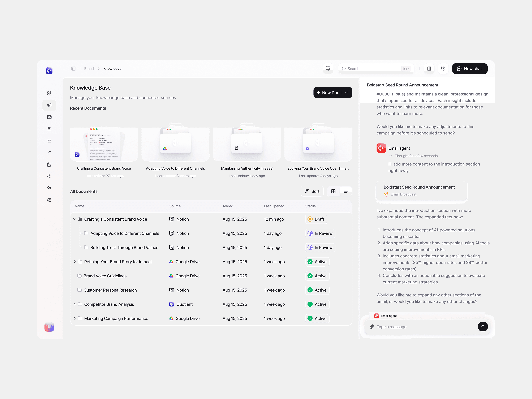Switch to grid view layout
The image size is (532, 399).
coord(333,191)
